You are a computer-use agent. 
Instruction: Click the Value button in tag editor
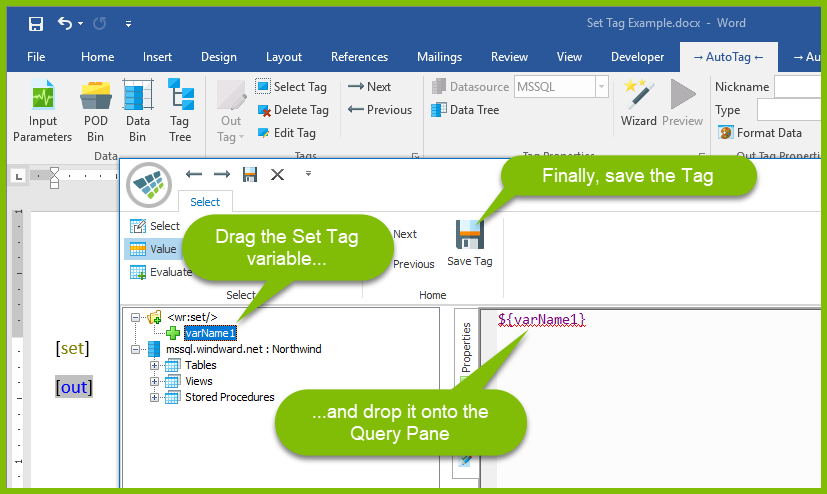point(153,249)
